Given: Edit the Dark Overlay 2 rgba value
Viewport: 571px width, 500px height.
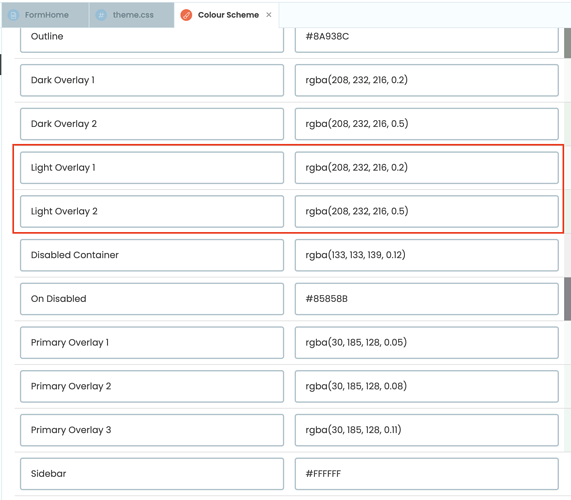Looking at the screenshot, I should click(x=426, y=124).
